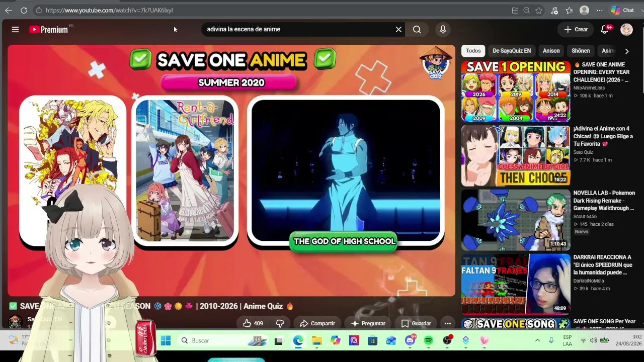
Task: Click the zoom-out magnifier icon in address bar
Action: click(x=527, y=10)
